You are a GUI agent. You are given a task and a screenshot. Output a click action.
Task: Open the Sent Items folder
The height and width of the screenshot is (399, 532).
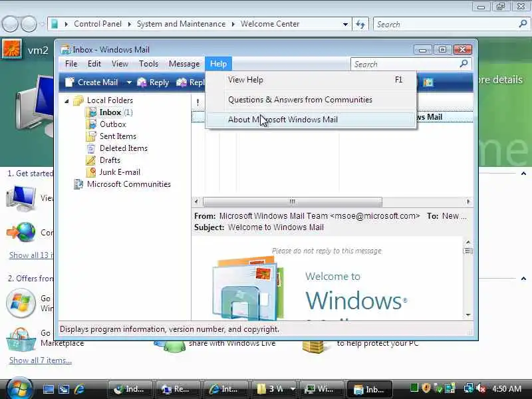[118, 136]
